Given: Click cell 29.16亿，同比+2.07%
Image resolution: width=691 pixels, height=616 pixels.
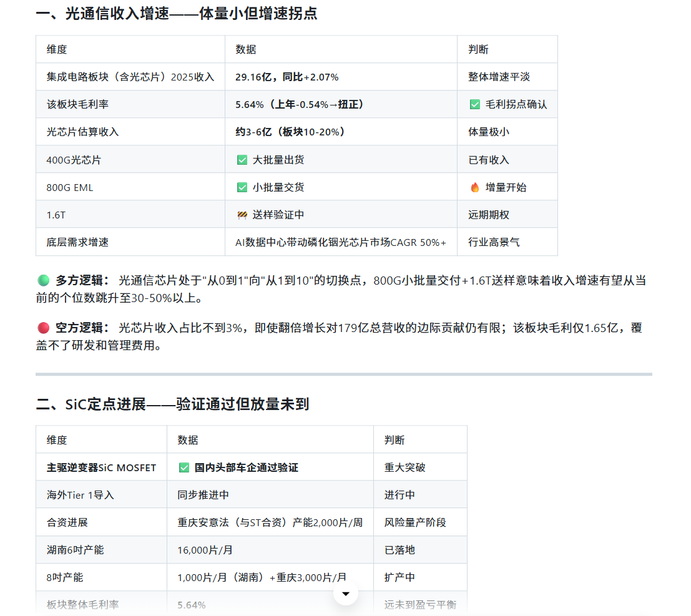Looking at the screenshot, I should [x=341, y=77].
